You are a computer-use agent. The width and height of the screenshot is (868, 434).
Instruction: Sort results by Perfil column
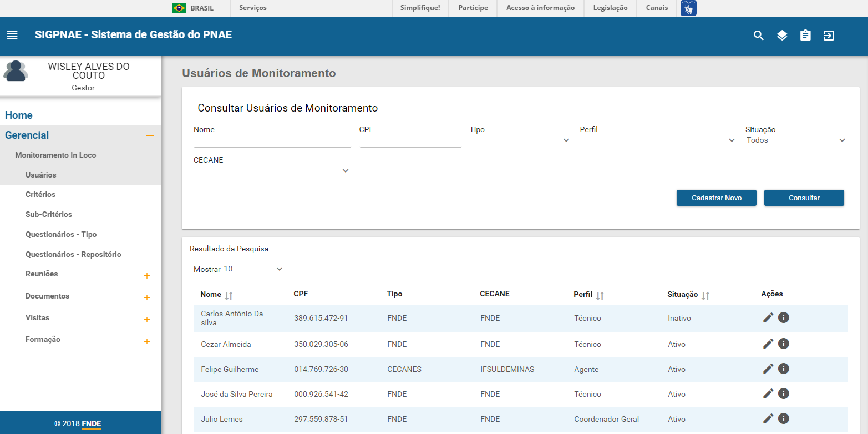point(600,296)
